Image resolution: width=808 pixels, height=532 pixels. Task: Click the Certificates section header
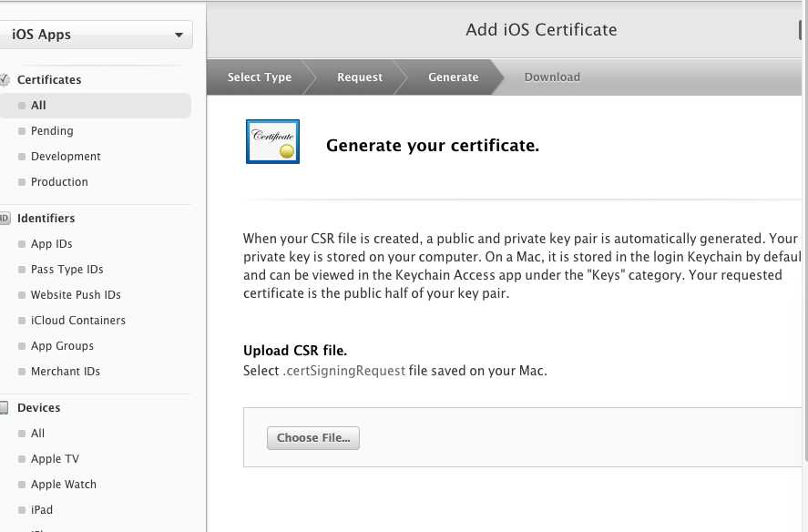pyautogui.click(x=49, y=80)
